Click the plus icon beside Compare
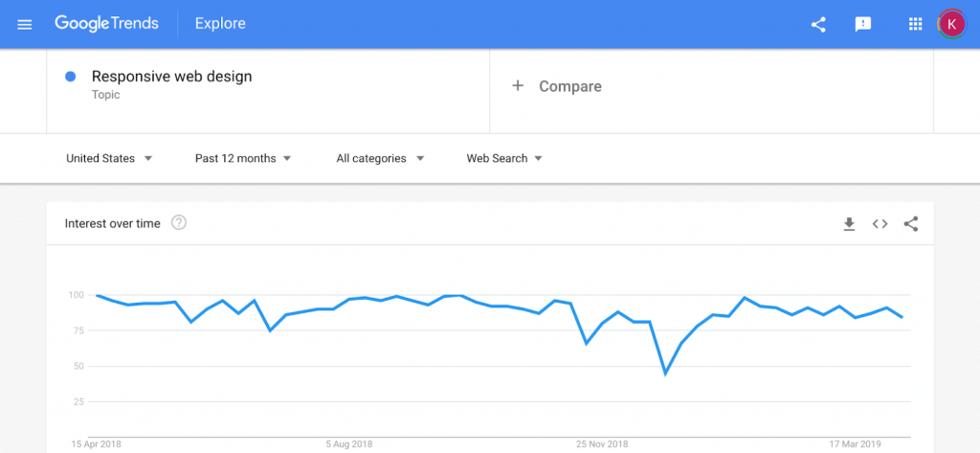Image resolution: width=980 pixels, height=453 pixels. 518,86
